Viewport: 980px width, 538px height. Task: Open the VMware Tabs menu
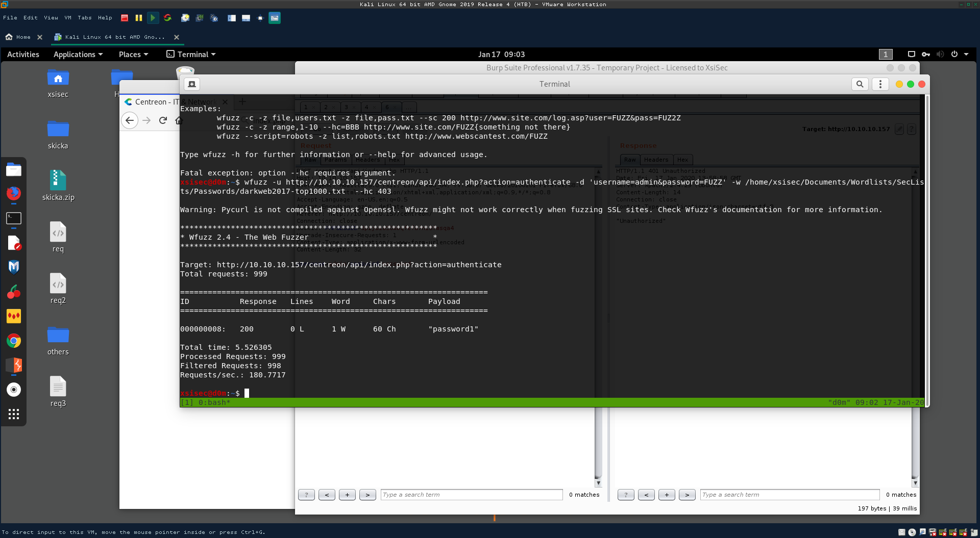point(85,18)
